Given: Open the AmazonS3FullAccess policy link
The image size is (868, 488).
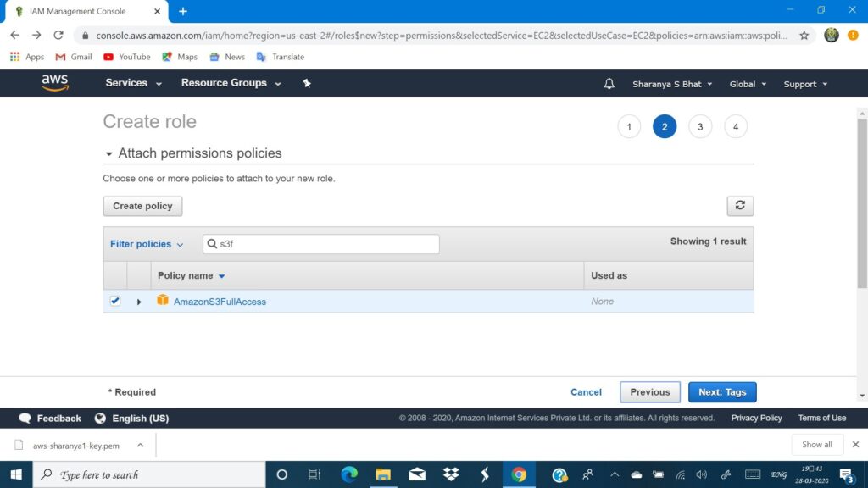Looking at the screenshot, I should coord(220,302).
